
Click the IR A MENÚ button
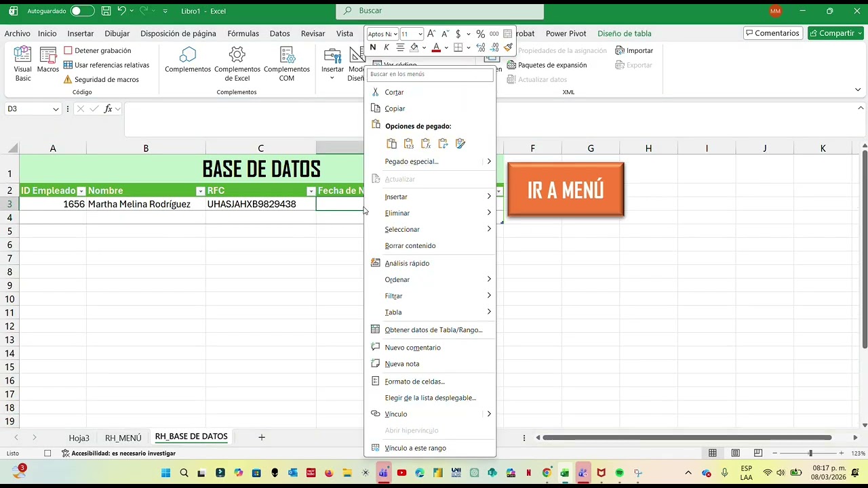tap(566, 190)
